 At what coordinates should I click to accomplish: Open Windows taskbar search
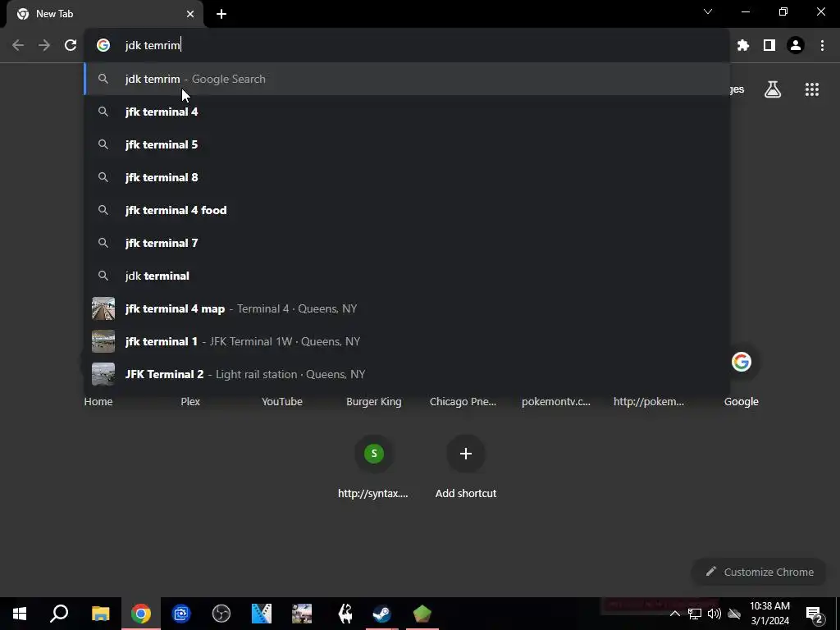coord(59,614)
